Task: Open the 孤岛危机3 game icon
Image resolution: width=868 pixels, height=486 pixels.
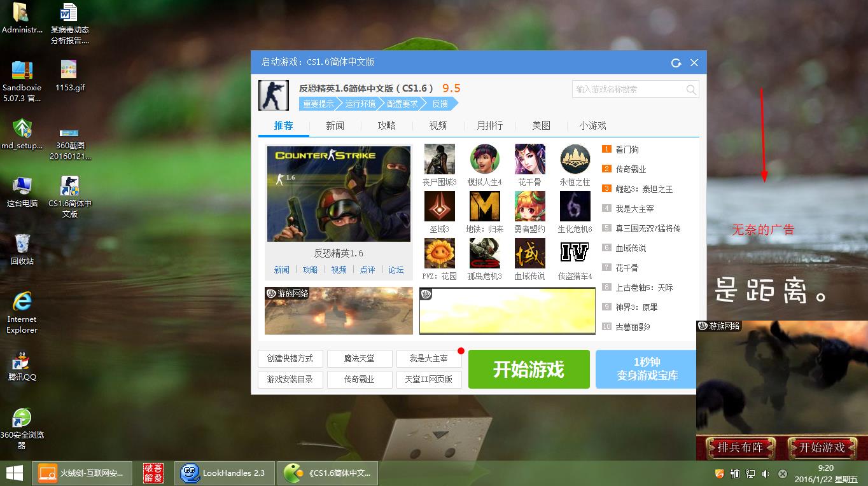Action: [x=485, y=253]
